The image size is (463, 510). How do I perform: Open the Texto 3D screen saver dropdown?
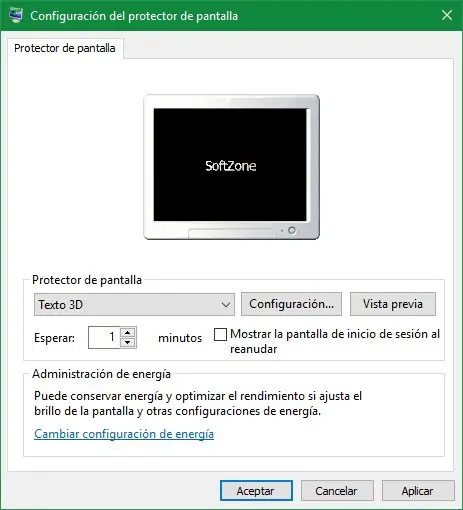[x=134, y=304]
